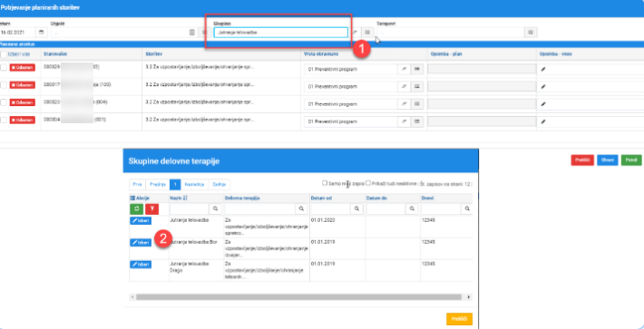644x329 pixels.
Task: Tick the checkbox for row 080817
Action: 4,85
